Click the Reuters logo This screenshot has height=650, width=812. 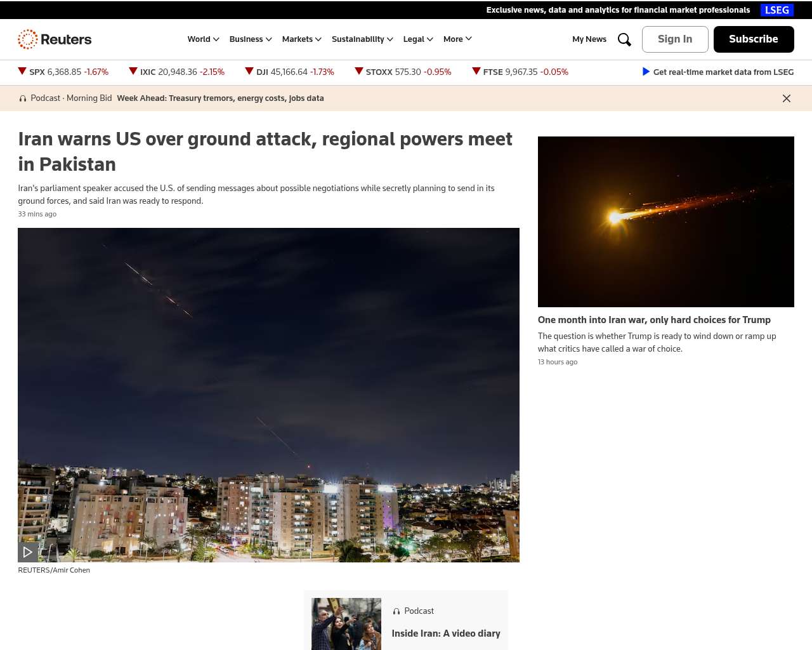click(x=55, y=39)
